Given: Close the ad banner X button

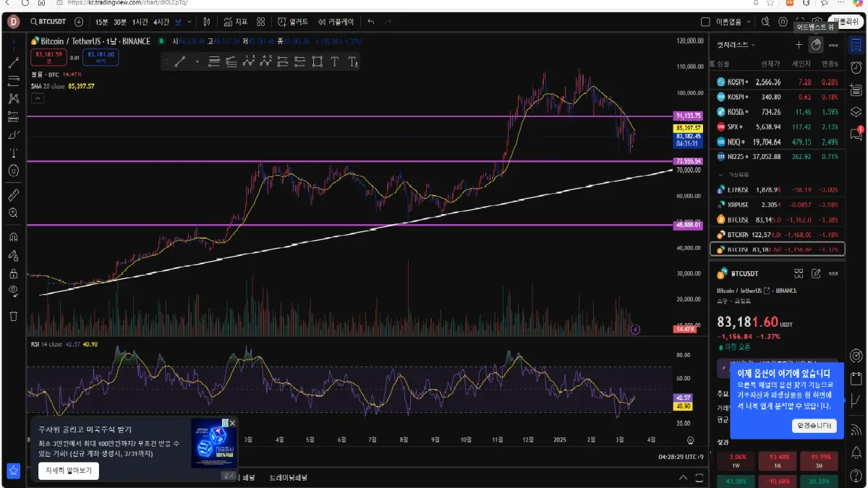Looking at the screenshot, I should [232, 423].
